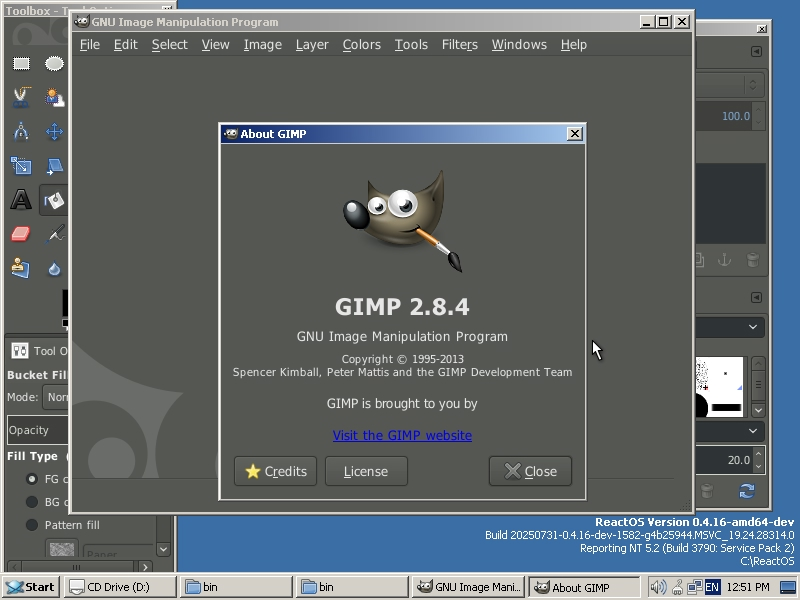This screenshot has width=800, height=600.
Task: Select the Bucket Fill tool
Action: [x=54, y=200]
